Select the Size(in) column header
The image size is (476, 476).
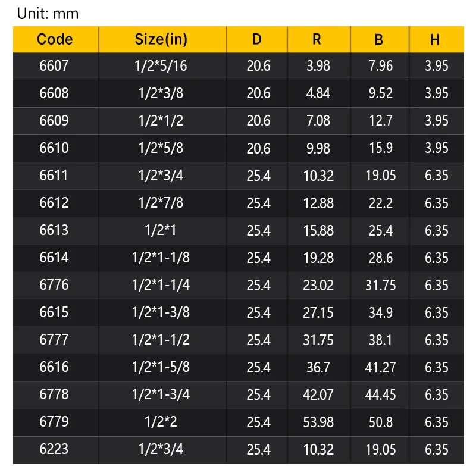(x=162, y=39)
